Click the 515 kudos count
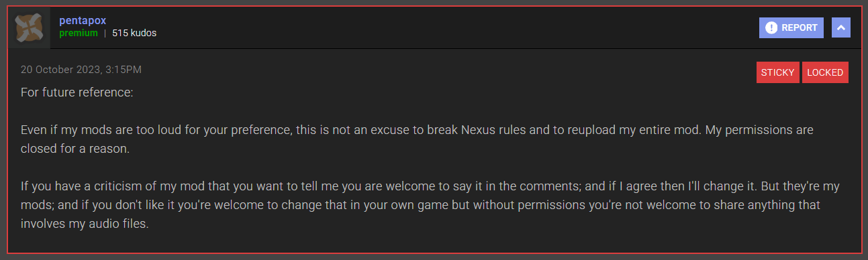 click(x=134, y=33)
